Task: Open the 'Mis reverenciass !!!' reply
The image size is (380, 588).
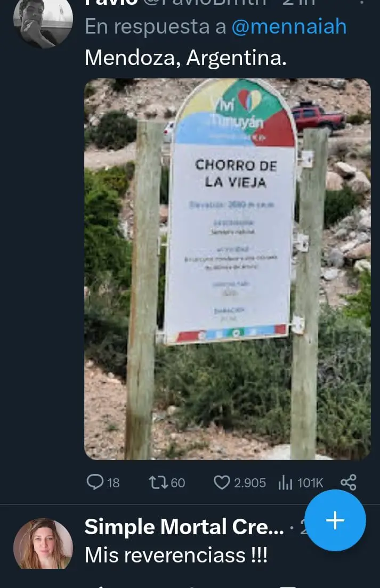Action: click(x=176, y=555)
